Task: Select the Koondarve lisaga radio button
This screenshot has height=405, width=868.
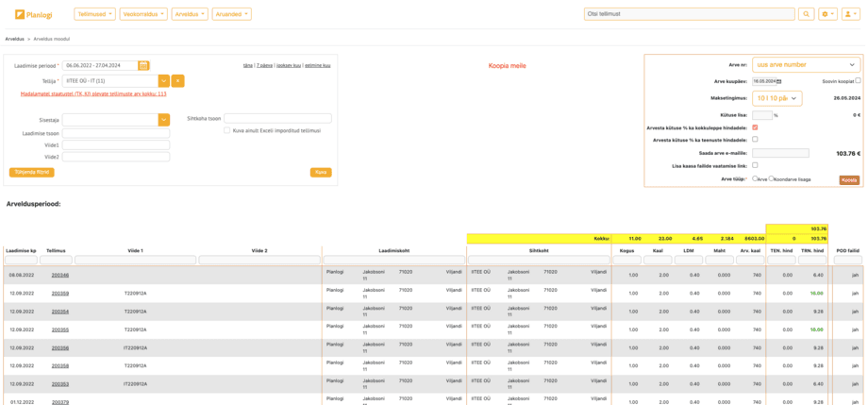Action: coord(771,178)
